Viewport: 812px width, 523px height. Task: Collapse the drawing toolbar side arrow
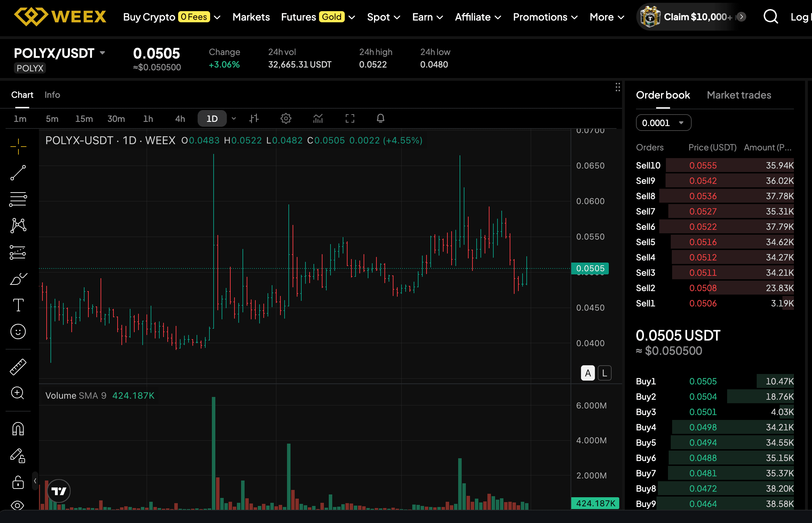point(35,481)
